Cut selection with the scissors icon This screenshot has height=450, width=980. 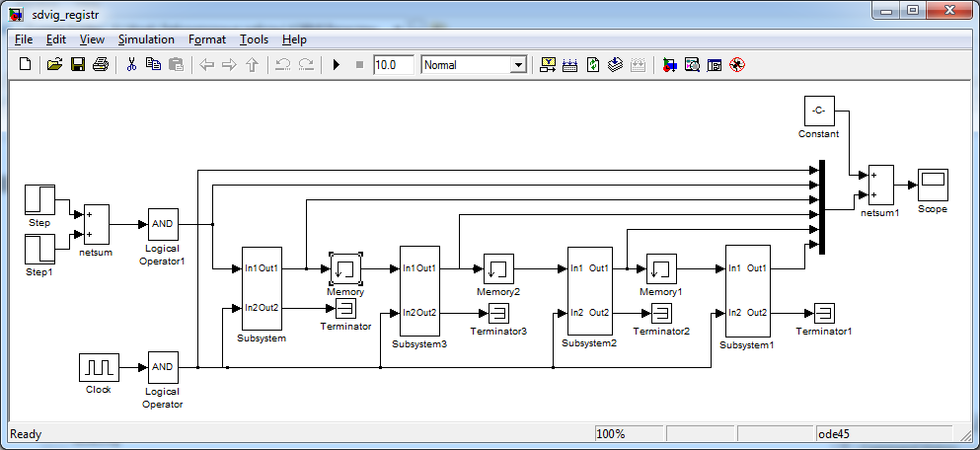[131, 64]
